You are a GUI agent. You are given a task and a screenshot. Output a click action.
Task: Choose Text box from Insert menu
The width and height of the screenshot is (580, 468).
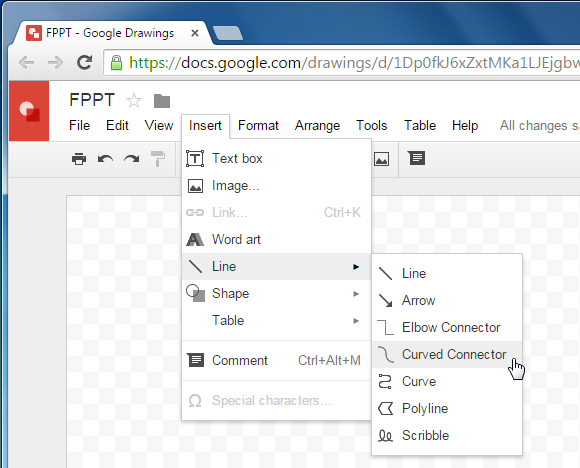pos(276,158)
